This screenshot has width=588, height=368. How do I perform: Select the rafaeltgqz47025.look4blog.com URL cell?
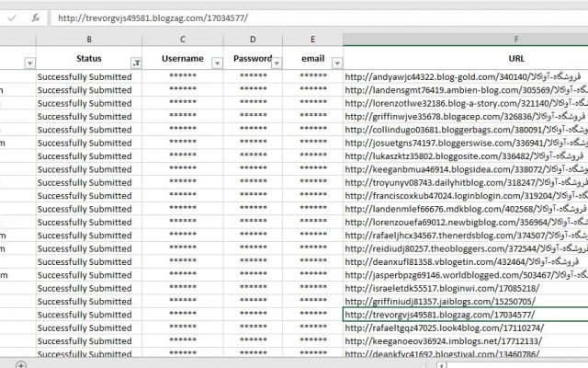pos(466,328)
